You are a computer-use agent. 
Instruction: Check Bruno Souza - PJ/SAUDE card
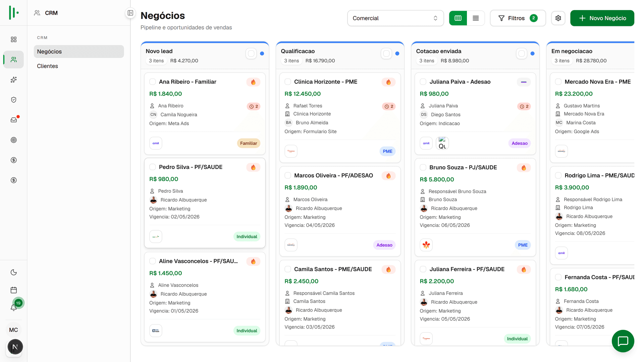[x=423, y=167]
